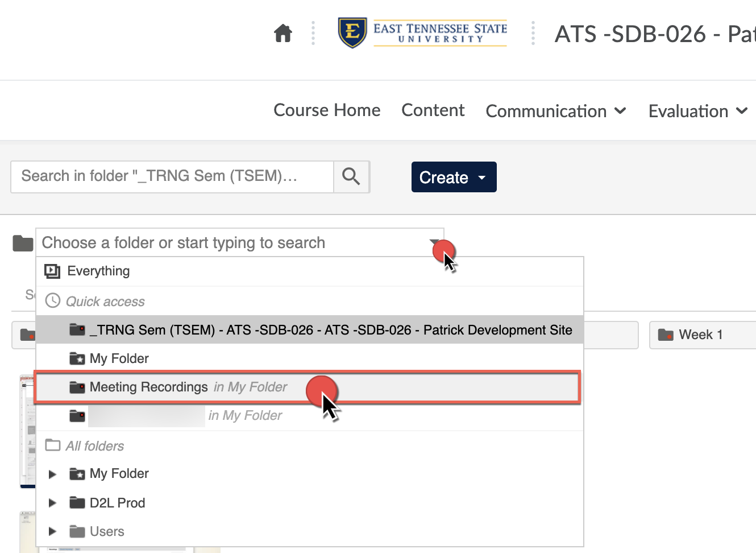The height and width of the screenshot is (553, 756).
Task: Select Meeting Recordings in My Folder
Action: coord(149,387)
